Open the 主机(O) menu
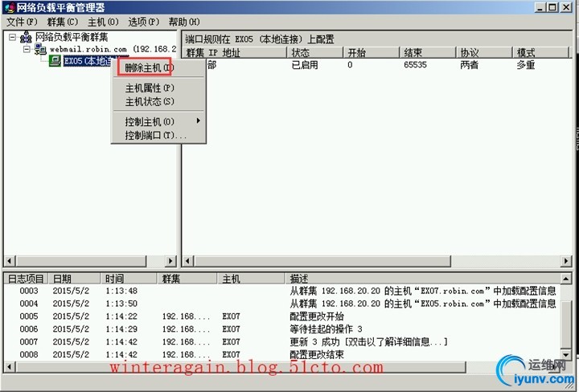 pos(103,22)
